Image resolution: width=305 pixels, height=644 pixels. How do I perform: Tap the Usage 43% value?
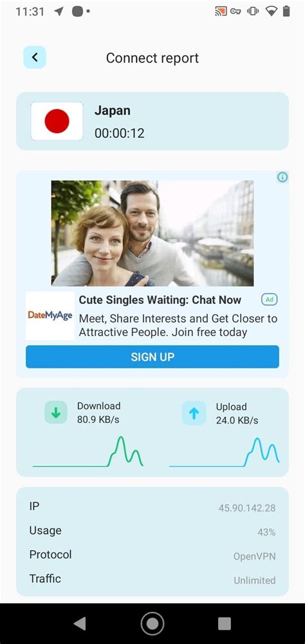pyautogui.click(x=266, y=533)
